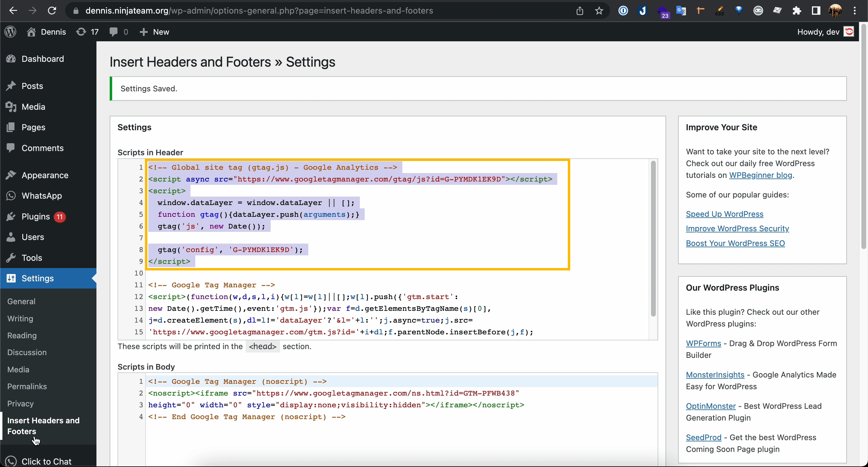Open Chrome three-dot menu
The height and width of the screenshot is (467, 868).
tap(855, 11)
